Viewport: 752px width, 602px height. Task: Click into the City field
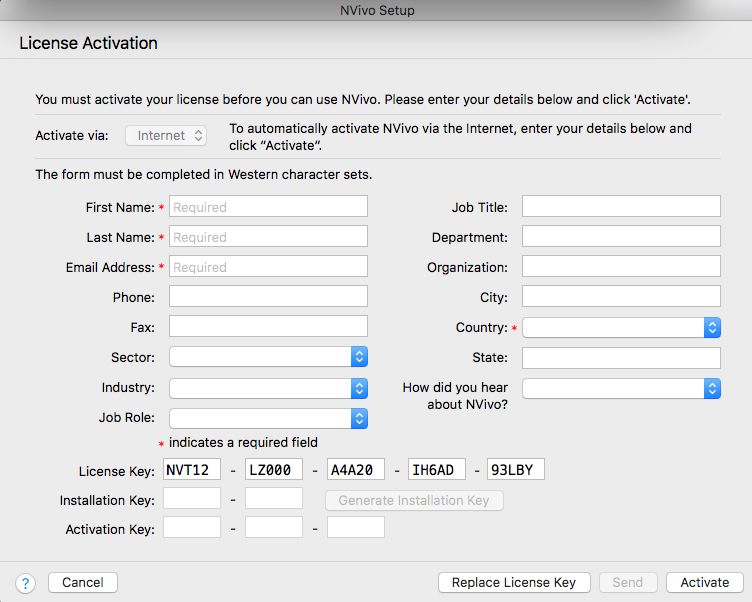[x=620, y=297]
